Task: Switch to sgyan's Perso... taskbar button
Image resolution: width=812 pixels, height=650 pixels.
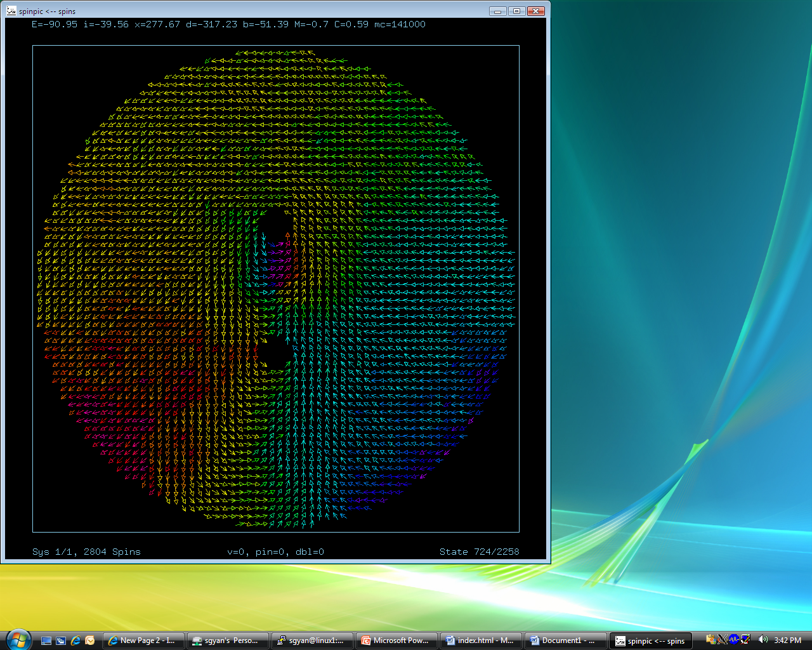Action: [229, 640]
